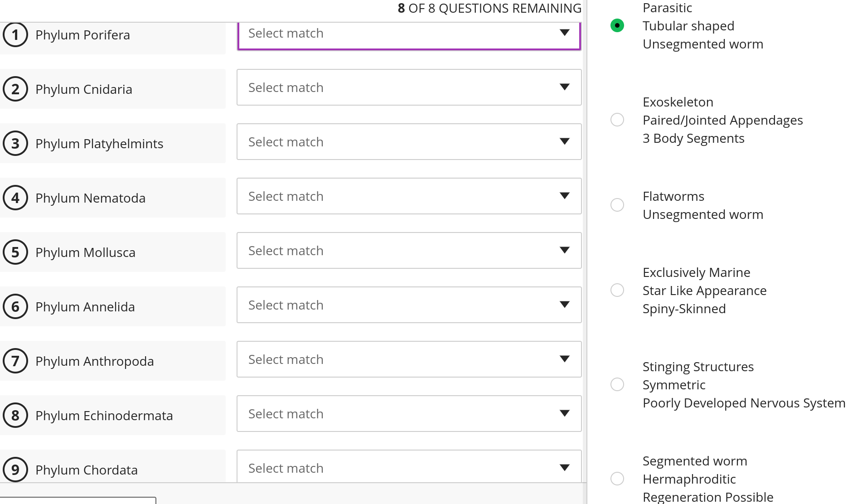The image size is (862, 504).
Task: Select the Segmented worm Hermaphroditic radio option
Action: pyautogui.click(x=617, y=479)
